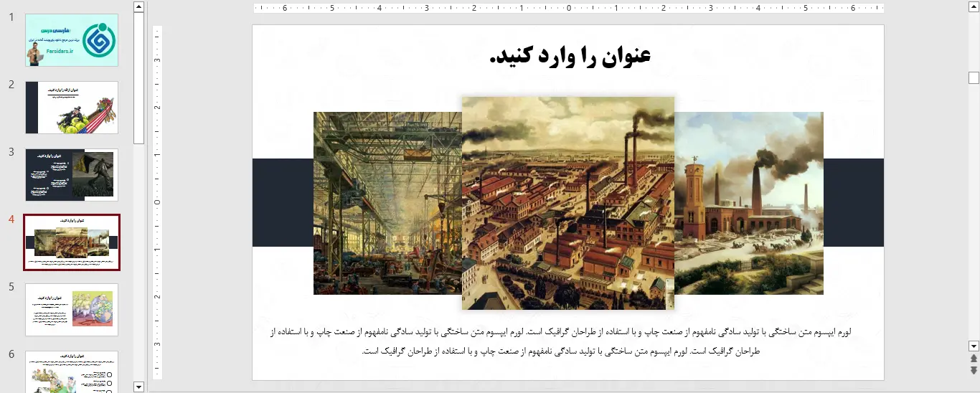The image size is (980, 393).
Task: Select the highlighted slide 4 thumbnail
Action: pos(72,242)
